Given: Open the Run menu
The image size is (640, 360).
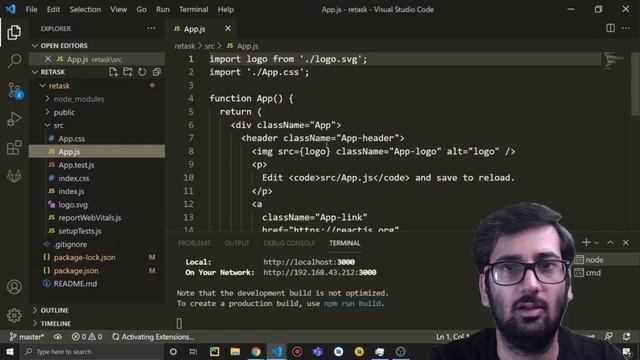Looking at the screenshot, I should click(x=162, y=9).
